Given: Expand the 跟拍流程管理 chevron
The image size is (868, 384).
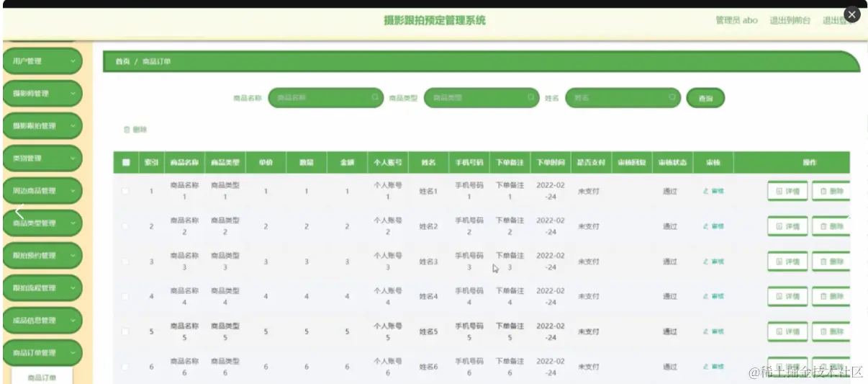Looking at the screenshot, I should tap(73, 288).
